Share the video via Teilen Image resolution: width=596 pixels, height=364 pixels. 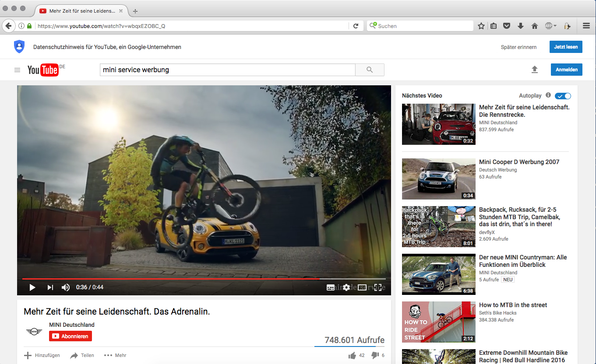pyautogui.click(x=82, y=355)
